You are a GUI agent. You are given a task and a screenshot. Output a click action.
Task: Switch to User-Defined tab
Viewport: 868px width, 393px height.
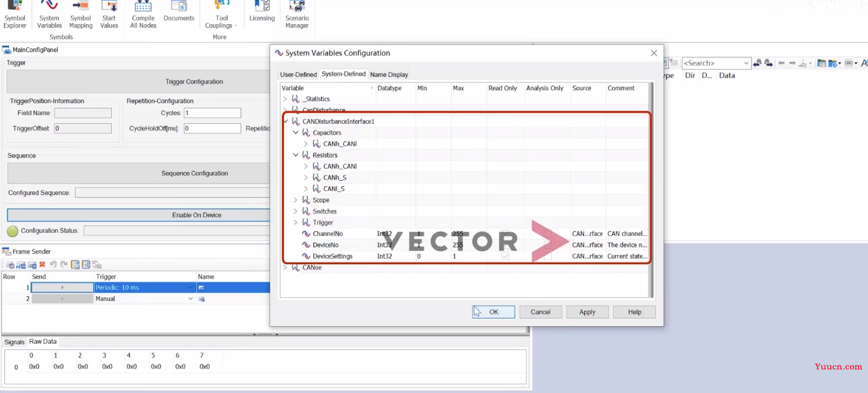[x=298, y=75]
